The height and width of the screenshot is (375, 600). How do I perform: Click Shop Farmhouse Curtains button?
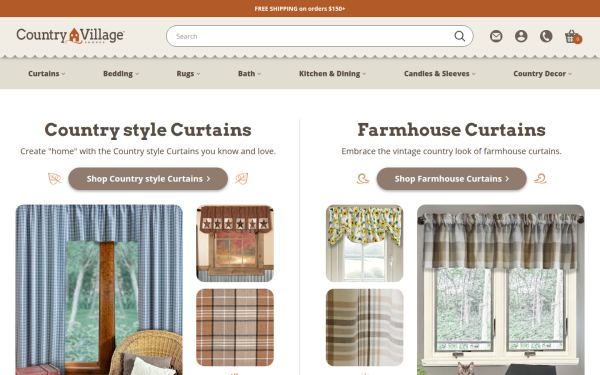click(452, 179)
